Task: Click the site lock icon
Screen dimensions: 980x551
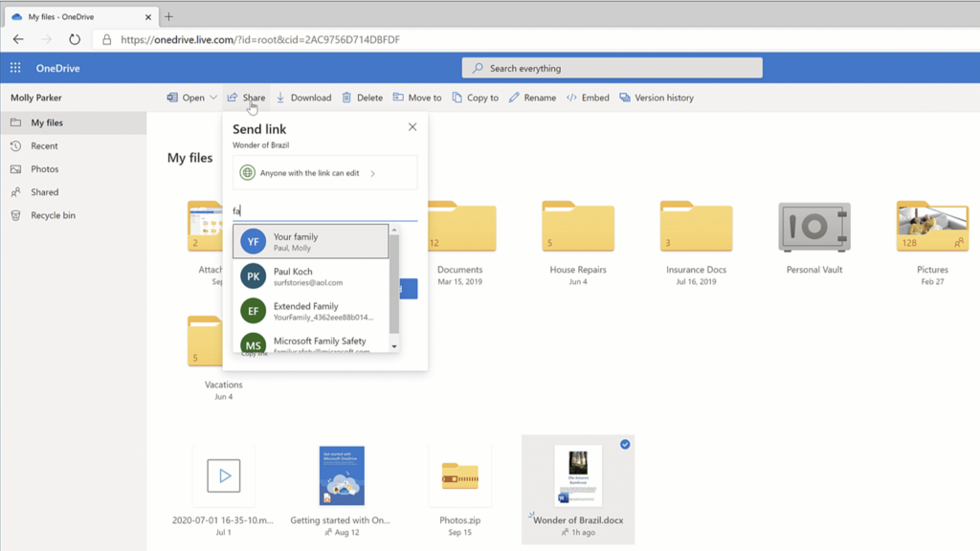Action: click(107, 39)
